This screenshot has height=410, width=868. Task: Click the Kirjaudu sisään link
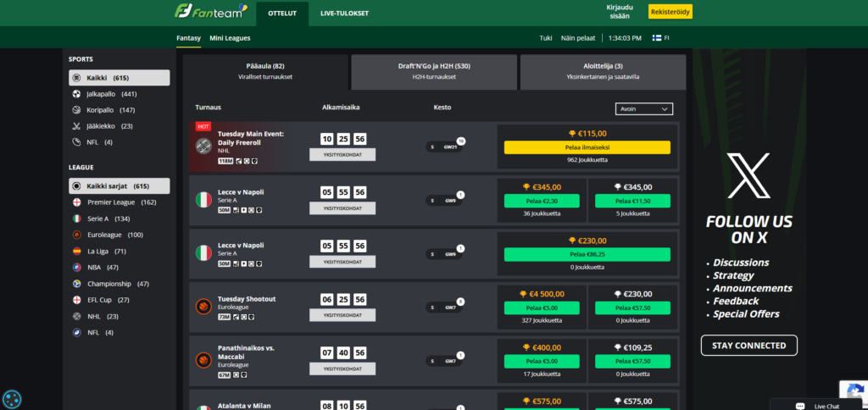[x=620, y=13]
